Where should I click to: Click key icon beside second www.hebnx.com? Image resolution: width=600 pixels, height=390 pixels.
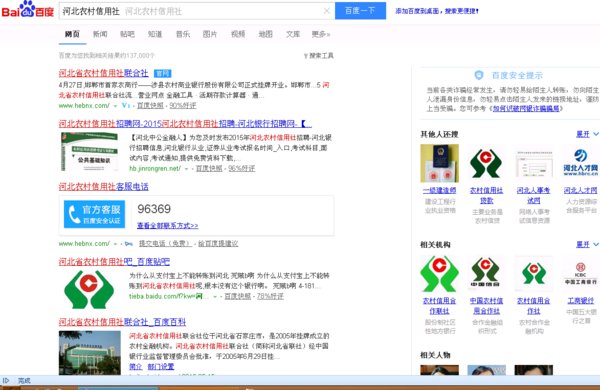click(129, 243)
